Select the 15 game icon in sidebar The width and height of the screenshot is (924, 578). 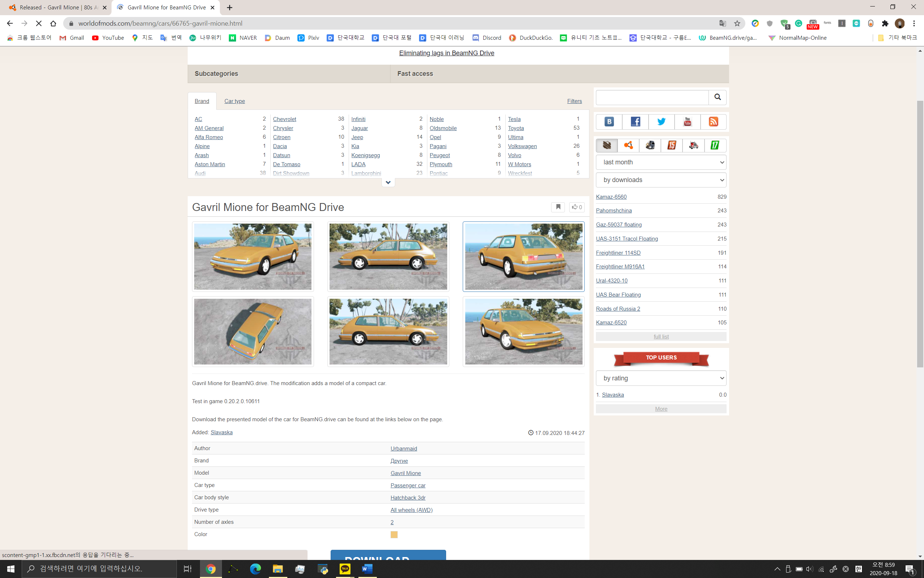pos(672,145)
